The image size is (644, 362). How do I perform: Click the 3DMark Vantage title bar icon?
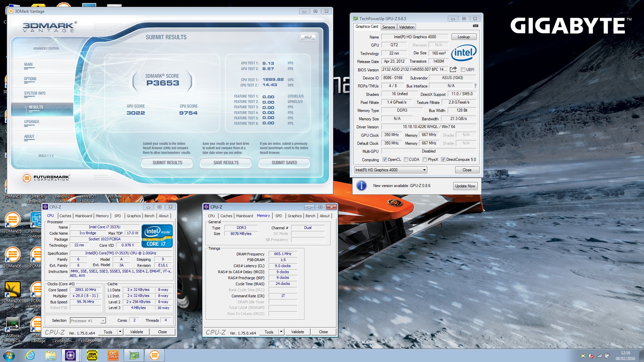pos(11,11)
